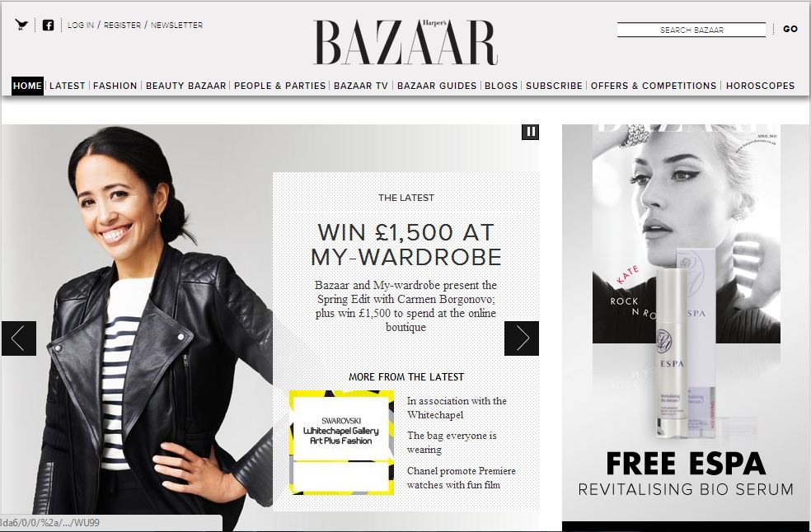The width and height of the screenshot is (811, 532).
Task: Open the Horoscopes menu item
Action: click(760, 86)
